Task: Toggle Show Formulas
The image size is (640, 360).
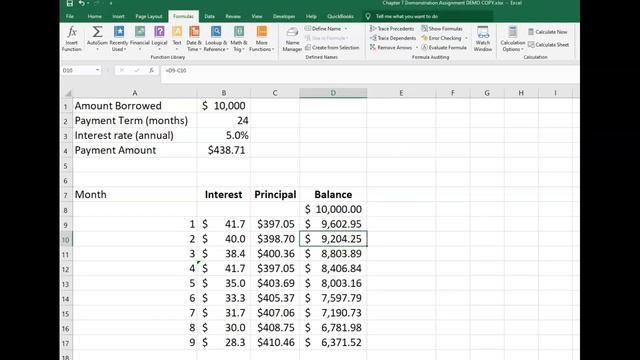Action: [x=442, y=29]
